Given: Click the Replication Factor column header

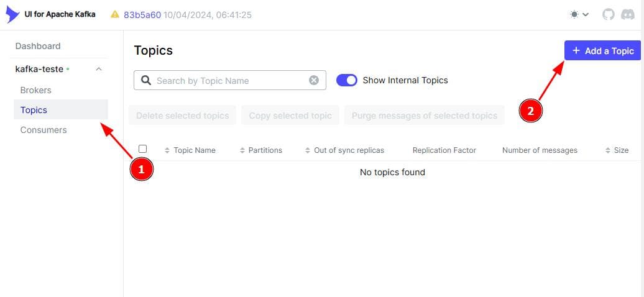Looking at the screenshot, I should click(444, 150).
